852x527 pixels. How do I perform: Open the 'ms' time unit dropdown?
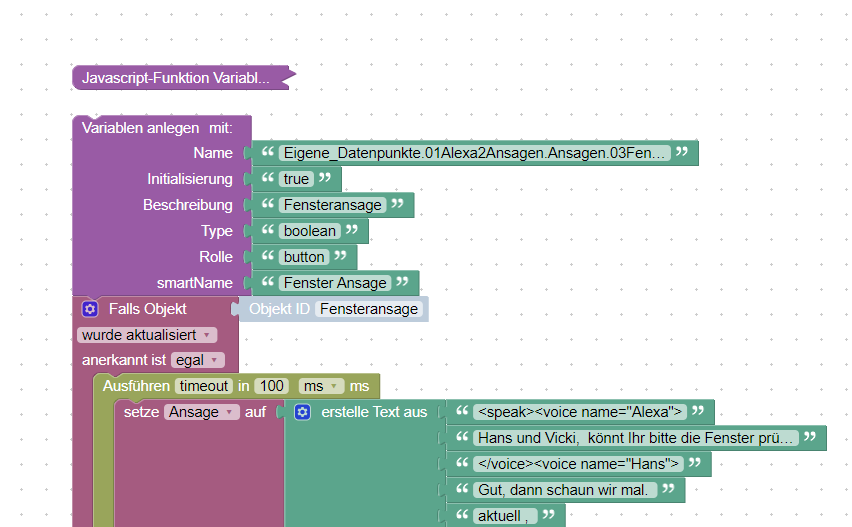tap(321, 386)
